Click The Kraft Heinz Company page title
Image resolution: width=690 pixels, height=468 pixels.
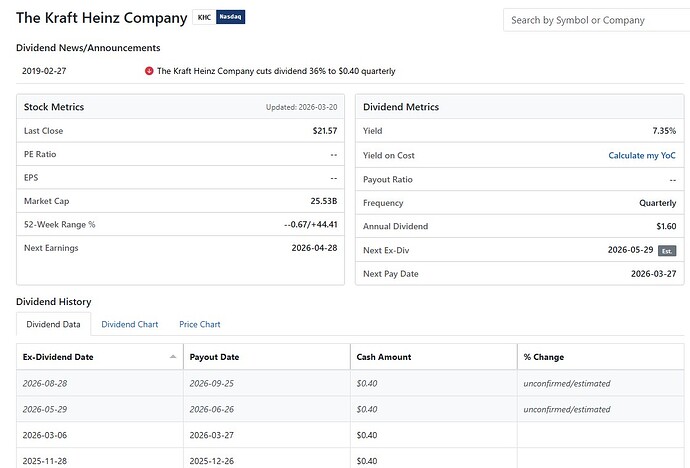point(101,18)
